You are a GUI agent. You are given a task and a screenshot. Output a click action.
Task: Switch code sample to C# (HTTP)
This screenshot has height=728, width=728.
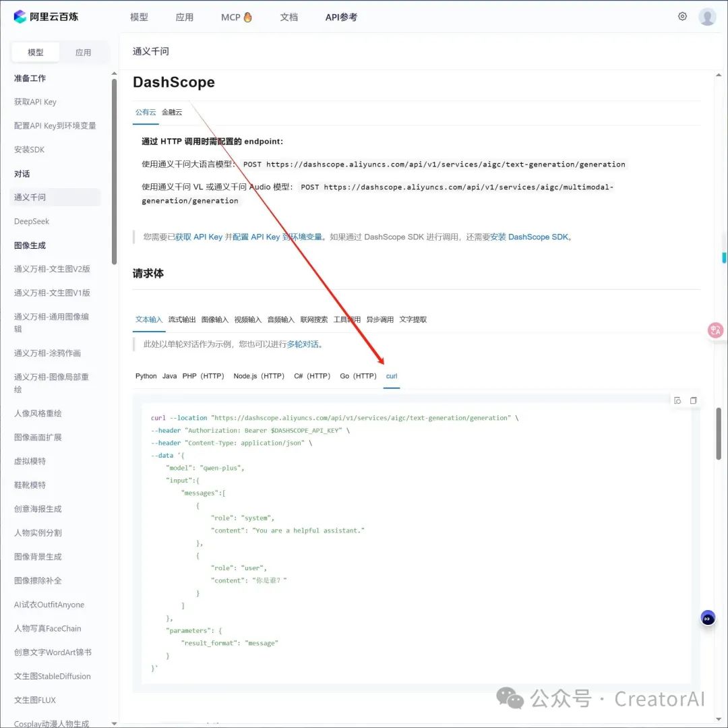(x=312, y=376)
